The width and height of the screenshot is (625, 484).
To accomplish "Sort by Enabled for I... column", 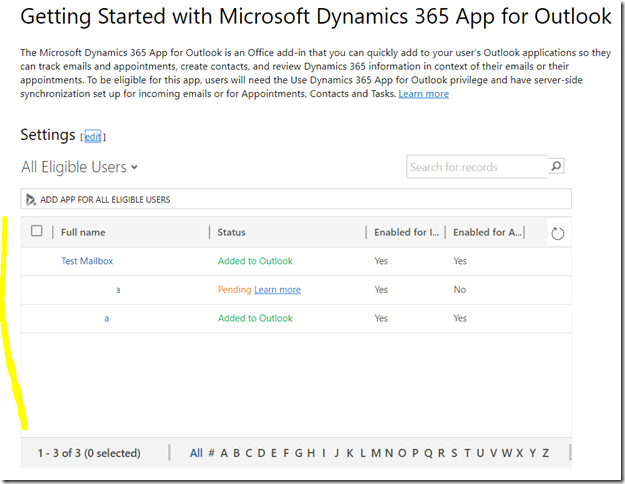I will click(406, 232).
